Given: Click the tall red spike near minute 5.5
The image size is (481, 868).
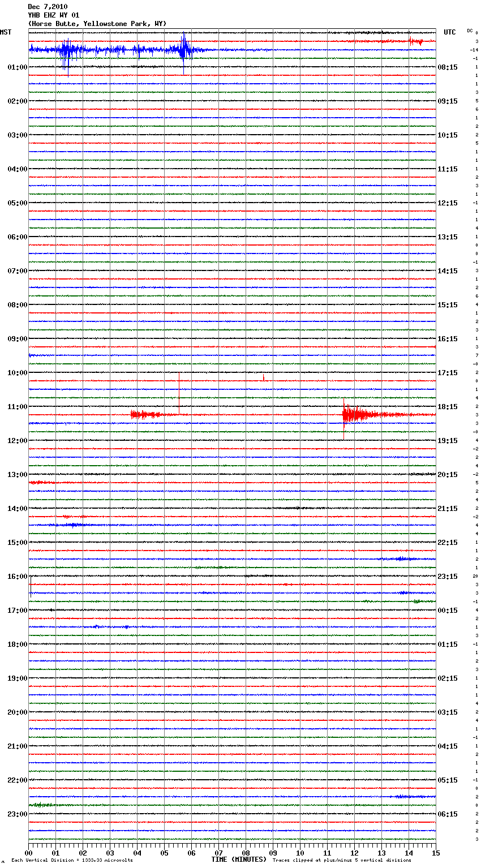Looking at the screenshot, I should (x=179, y=393).
